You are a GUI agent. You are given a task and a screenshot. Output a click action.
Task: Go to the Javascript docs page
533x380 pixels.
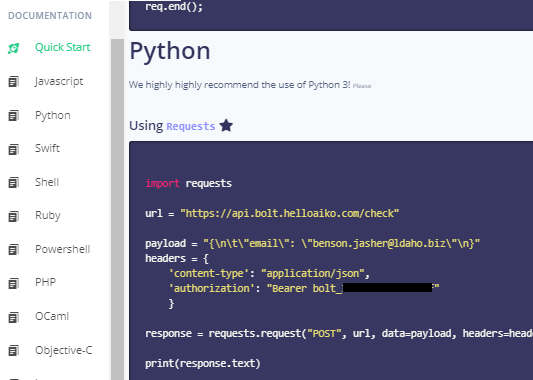coord(59,82)
